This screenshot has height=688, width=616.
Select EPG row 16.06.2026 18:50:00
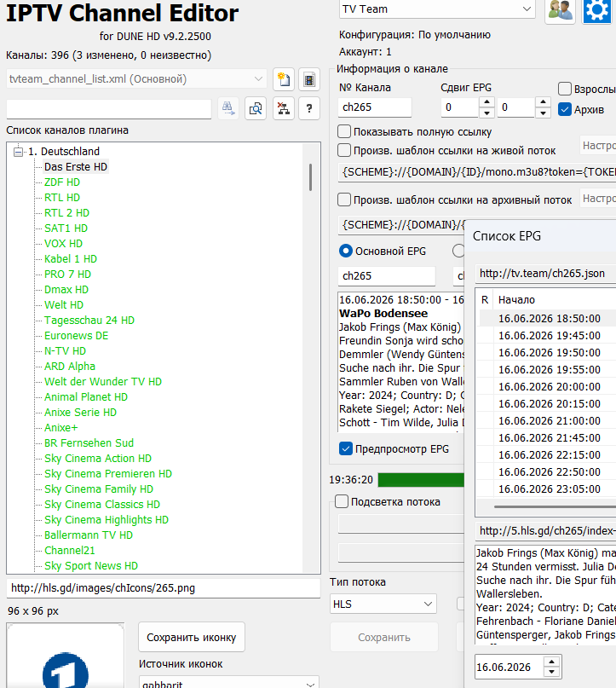pos(548,319)
